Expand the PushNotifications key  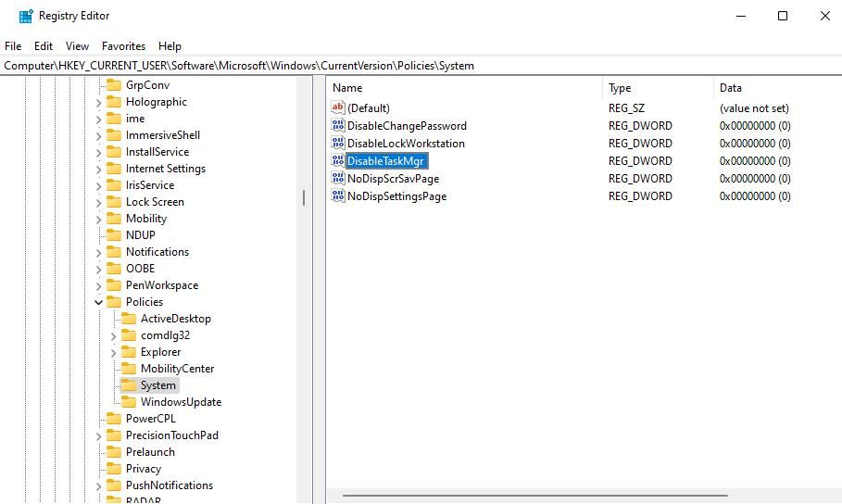99,486
